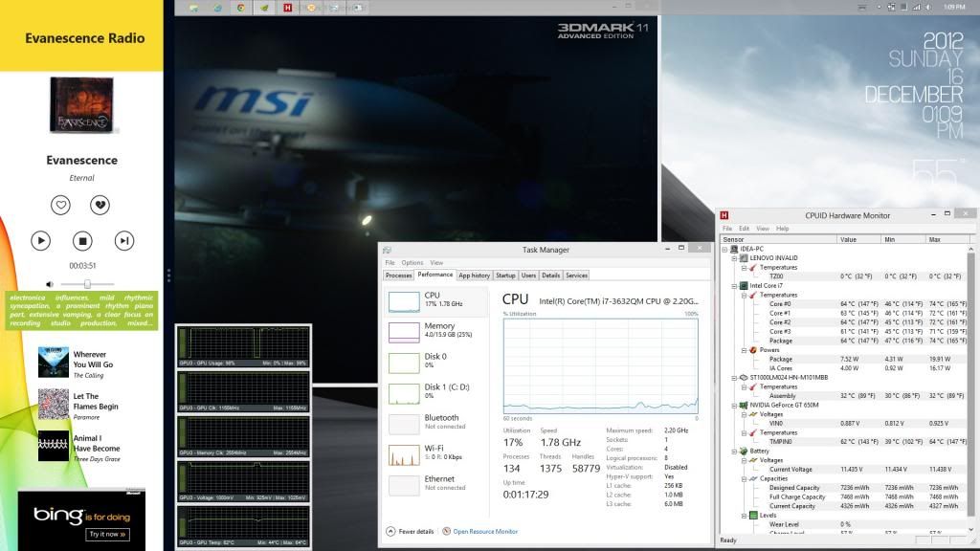Open Chrome from the top taskbar
Screen dimensions: 980x551
point(240,8)
